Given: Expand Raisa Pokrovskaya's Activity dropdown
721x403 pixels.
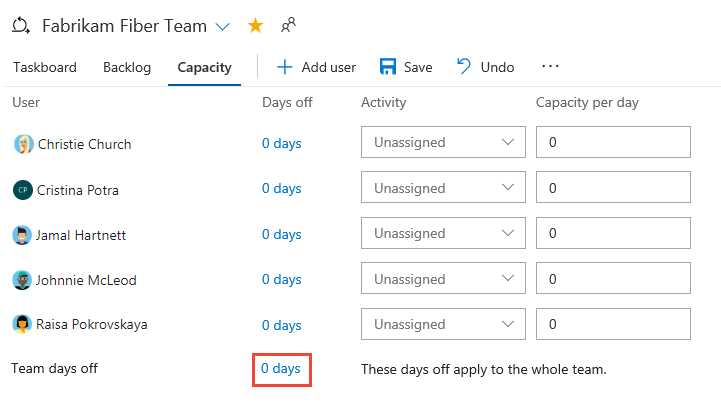Looking at the screenshot, I should (443, 324).
